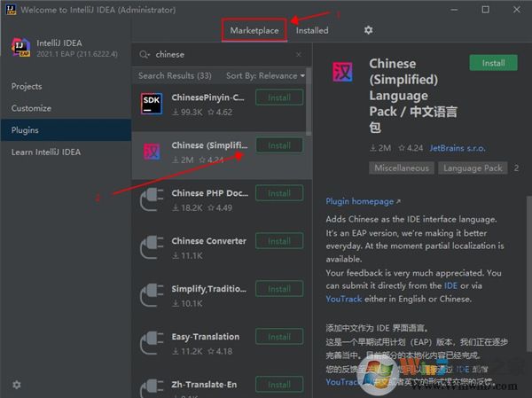Install Chinese PHP Doc plugin

pos(279,193)
